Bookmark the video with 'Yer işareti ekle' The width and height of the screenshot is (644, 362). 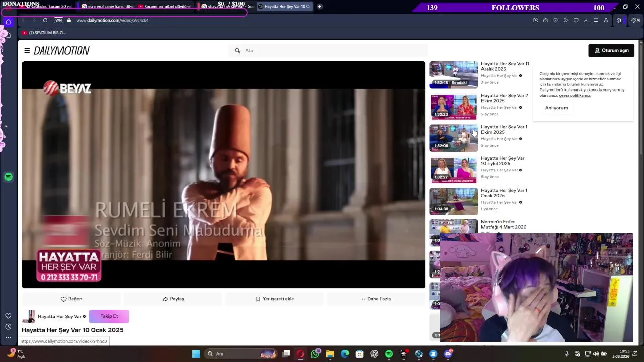[274, 299]
